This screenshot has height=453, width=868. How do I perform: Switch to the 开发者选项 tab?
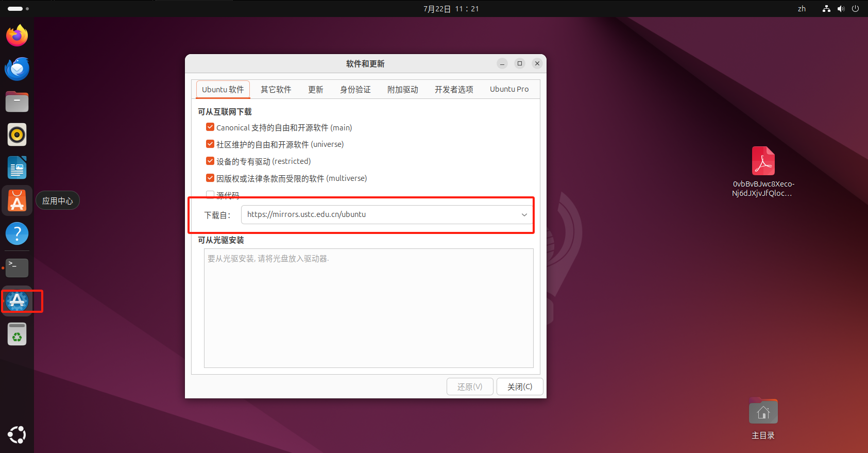tap(454, 89)
